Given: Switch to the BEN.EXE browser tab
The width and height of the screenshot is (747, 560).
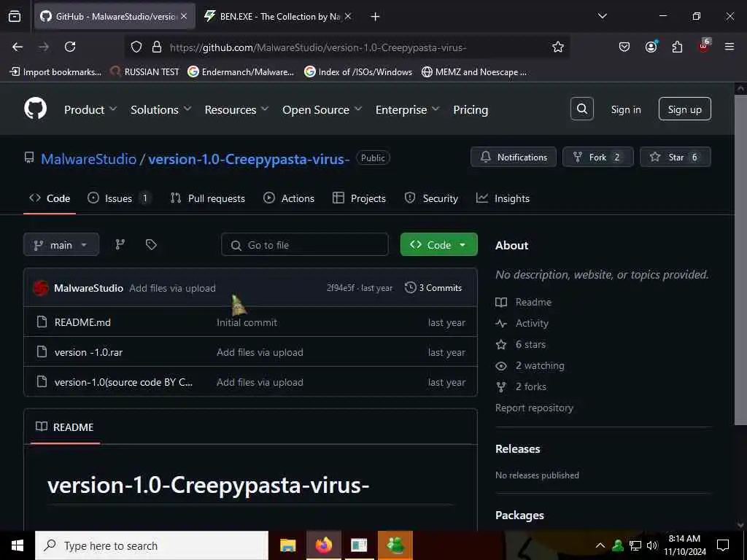Looking at the screenshot, I should coord(279,16).
